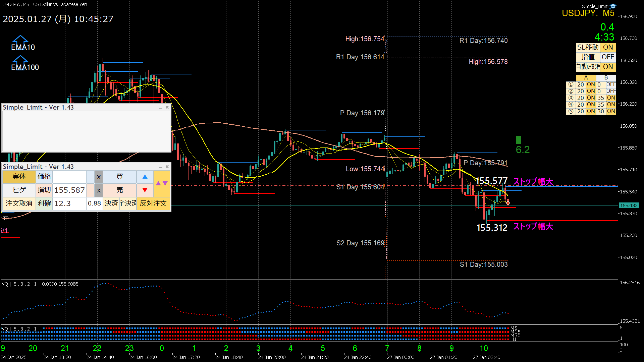Click the purple double-triangle button
The image size is (644, 362).
coord(162,183)
